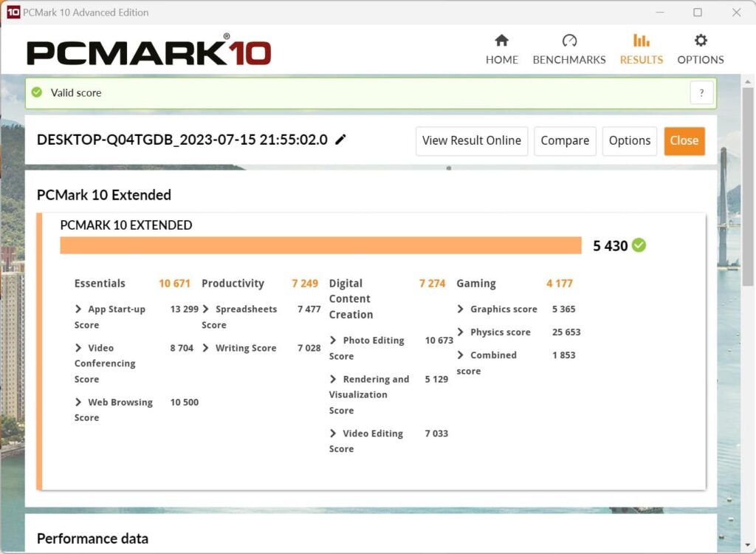Open the Benchmarks gauge icon
This screenshot has height=554, width=756.
[x=569, y=41]
